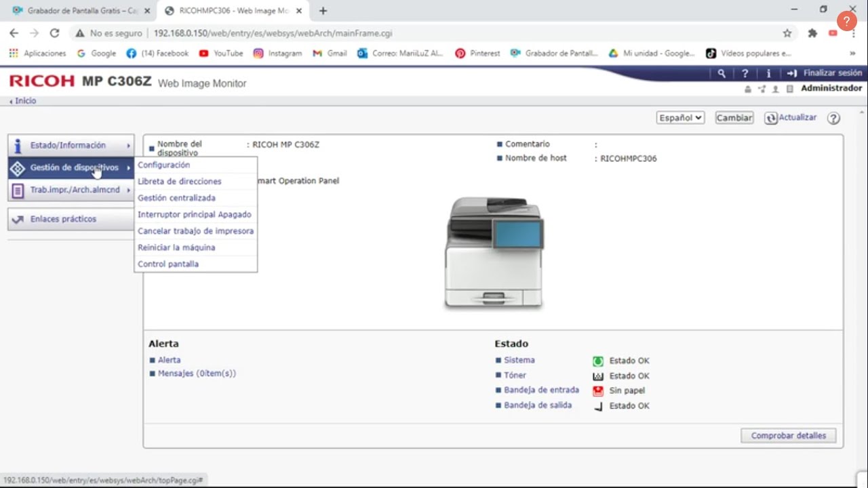Open the Español language dropdown
This screenshot has width=868, height=488.
tap(680, 118)
